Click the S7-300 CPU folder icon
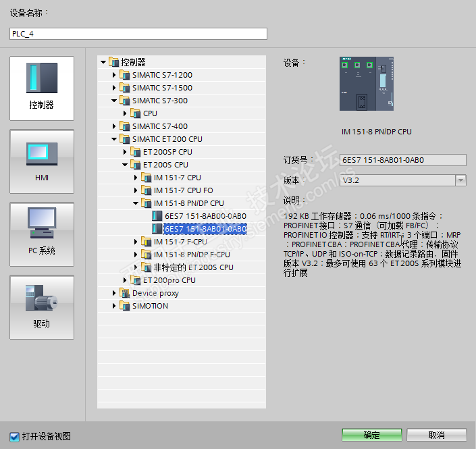The width and height of the screenshot is (476, 449). point(136,113)
